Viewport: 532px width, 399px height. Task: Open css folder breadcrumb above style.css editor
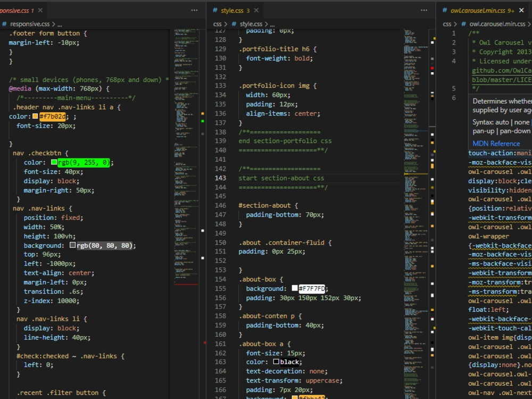(x=218, y=24)
